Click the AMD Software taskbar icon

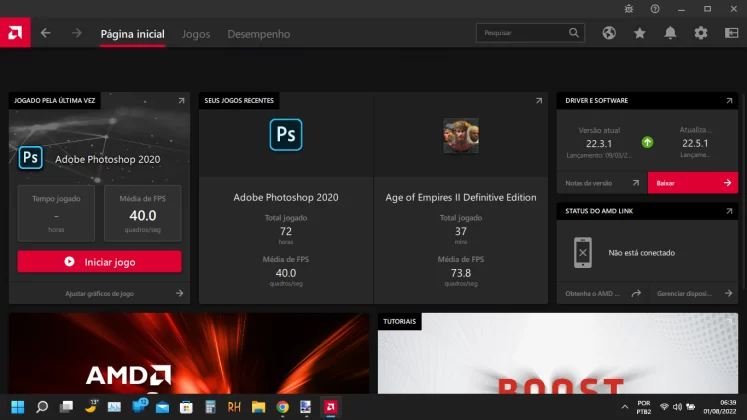(x=331, y=407)
